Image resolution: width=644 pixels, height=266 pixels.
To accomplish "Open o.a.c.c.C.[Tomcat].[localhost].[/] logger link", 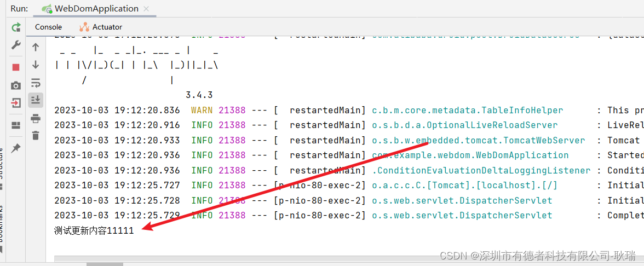I will coord(464,186).
